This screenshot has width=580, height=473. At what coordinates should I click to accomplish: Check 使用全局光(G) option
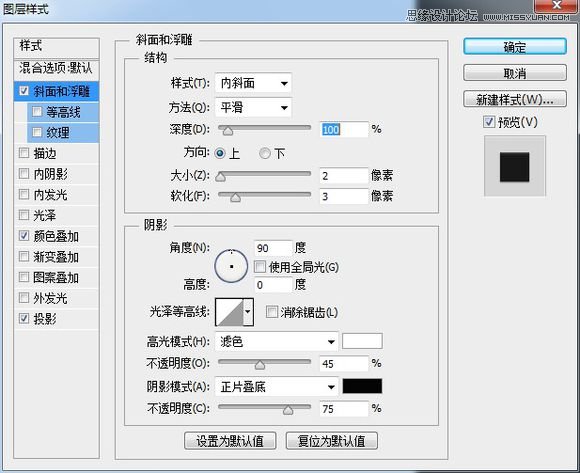point(260,267)
